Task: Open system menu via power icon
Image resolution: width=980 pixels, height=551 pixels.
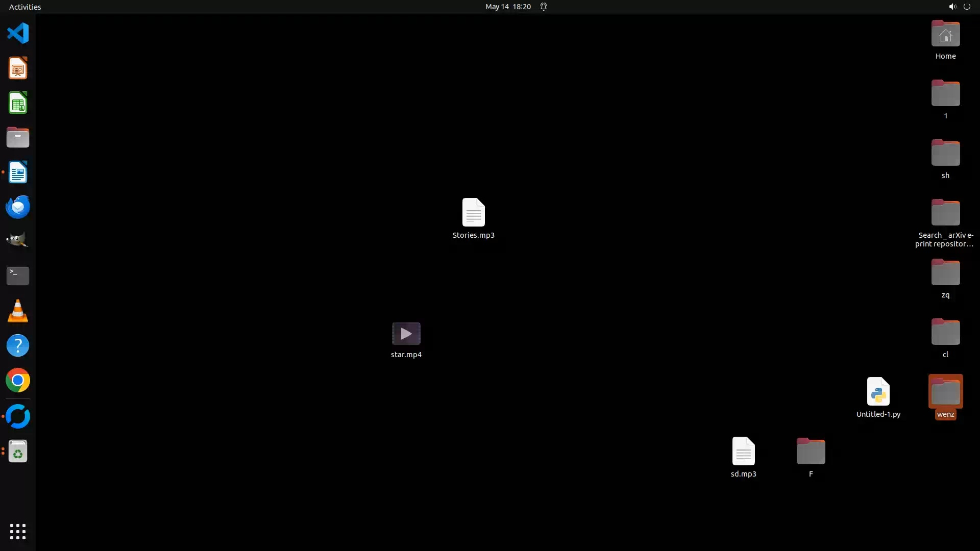Action: click(967, 7)
